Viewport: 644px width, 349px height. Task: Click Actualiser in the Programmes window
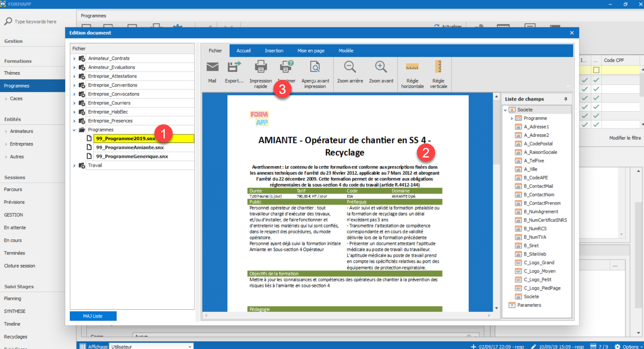tap(448, 26)
